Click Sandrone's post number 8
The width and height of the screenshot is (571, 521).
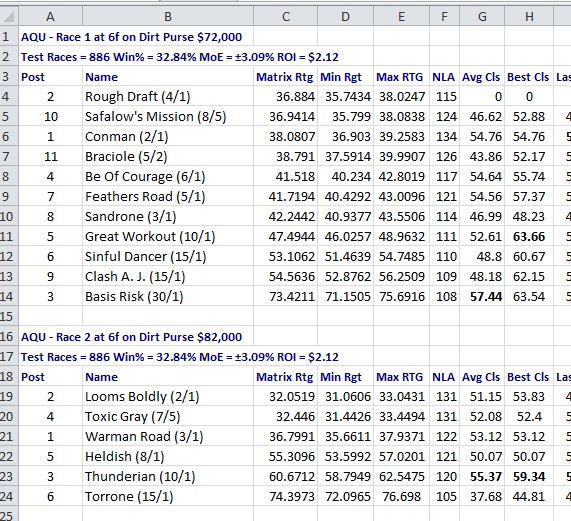pos(50,217)
